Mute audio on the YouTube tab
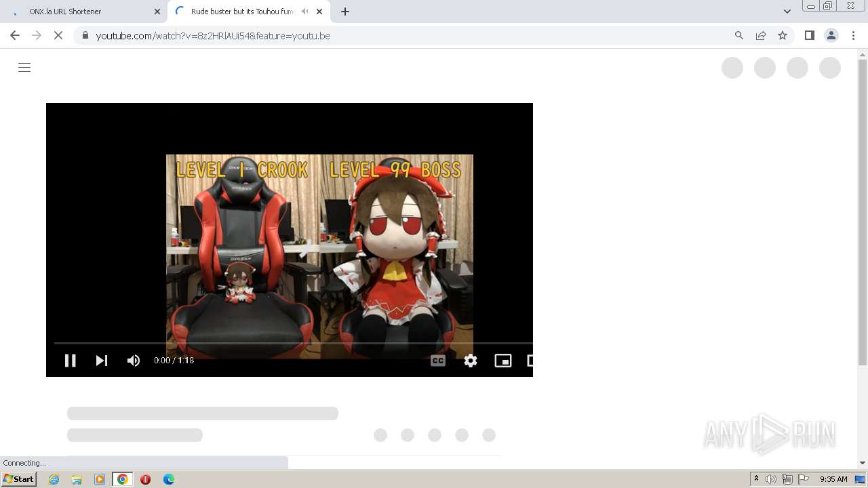 tap(304, 12)
